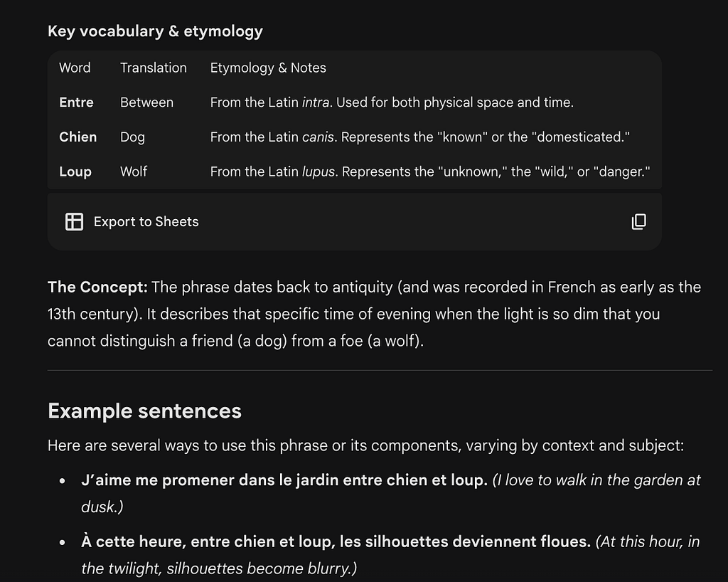Click the Dog translation cell
The image size is (728, 582).
coord(132,137)
